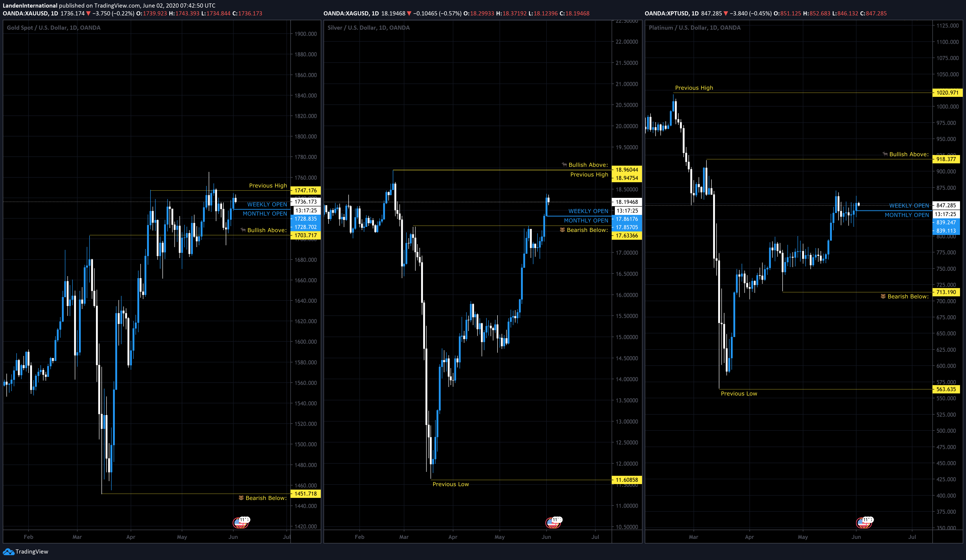Click the 18.94754 price tag on Silver axis
The width and height of the screenshot is (966, 560).
click(627, 178)
